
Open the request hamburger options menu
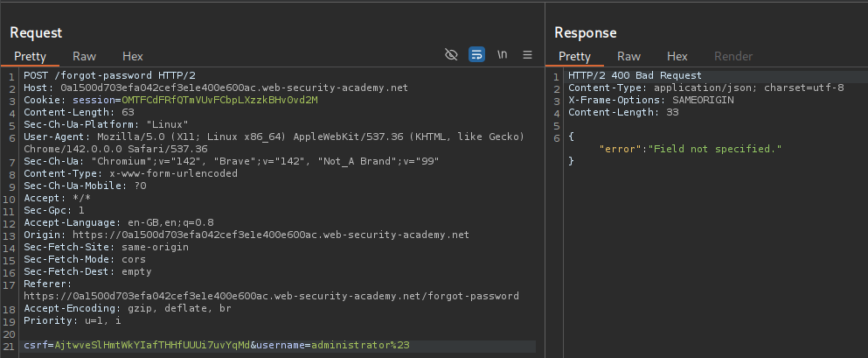(527, 54)
